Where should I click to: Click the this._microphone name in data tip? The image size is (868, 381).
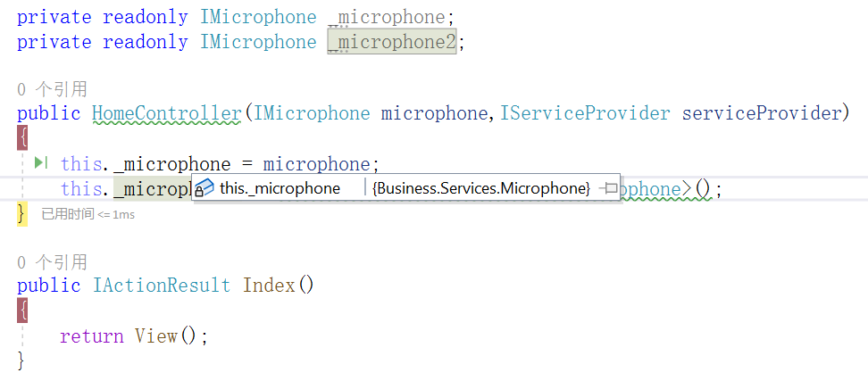pyautogui.click(x=280, y=188)
